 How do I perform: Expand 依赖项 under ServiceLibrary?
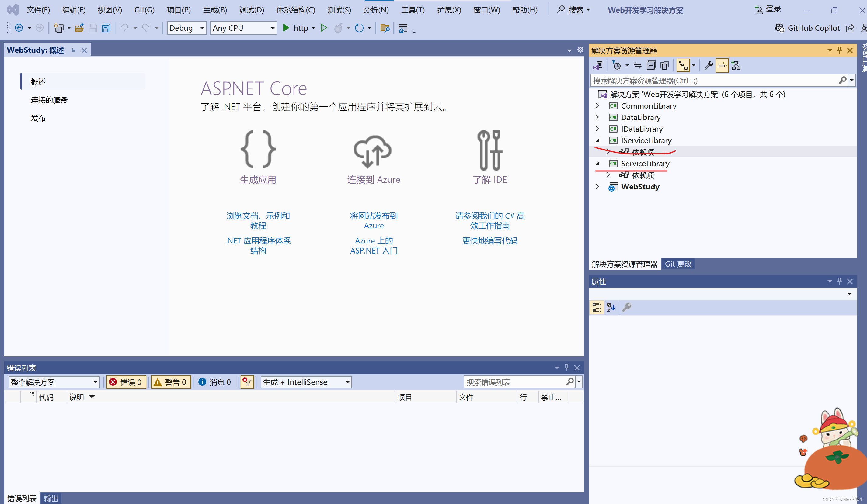608,175
